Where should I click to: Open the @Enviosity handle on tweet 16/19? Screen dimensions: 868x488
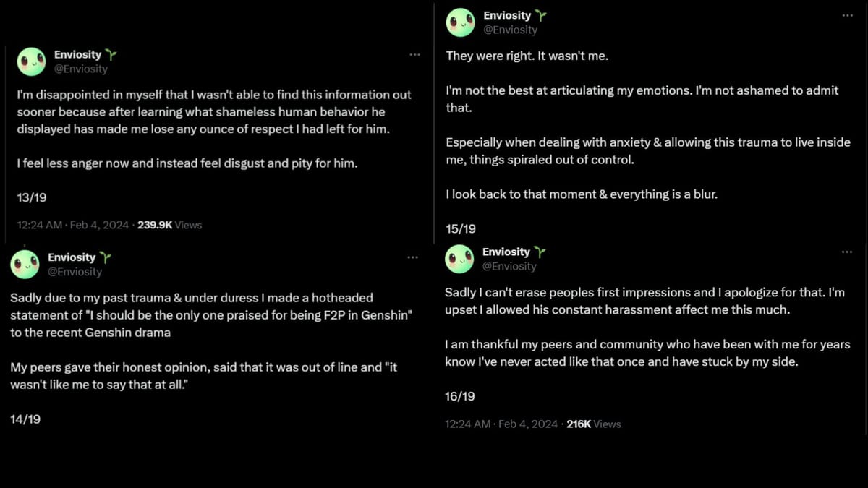coord(511,266)
